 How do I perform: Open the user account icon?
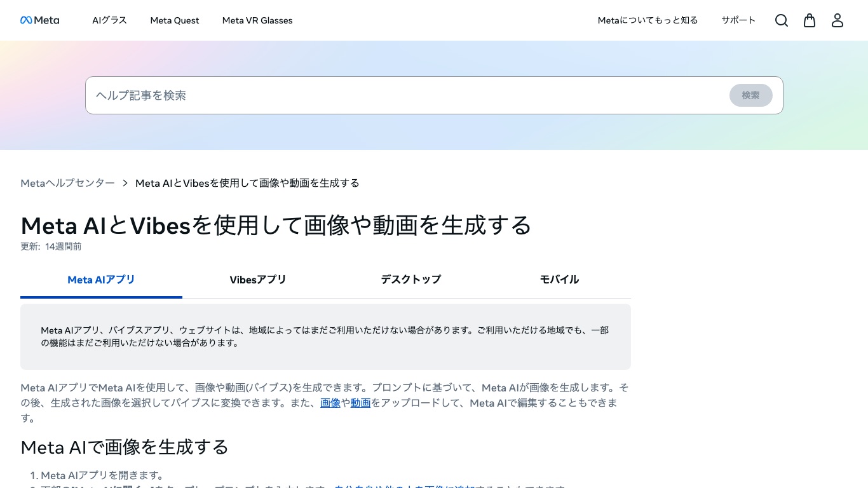click(x=837, y=20)
